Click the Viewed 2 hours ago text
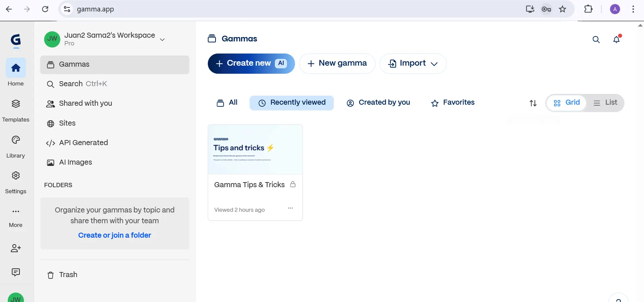The image size is (644, 302). pos(239,210)
